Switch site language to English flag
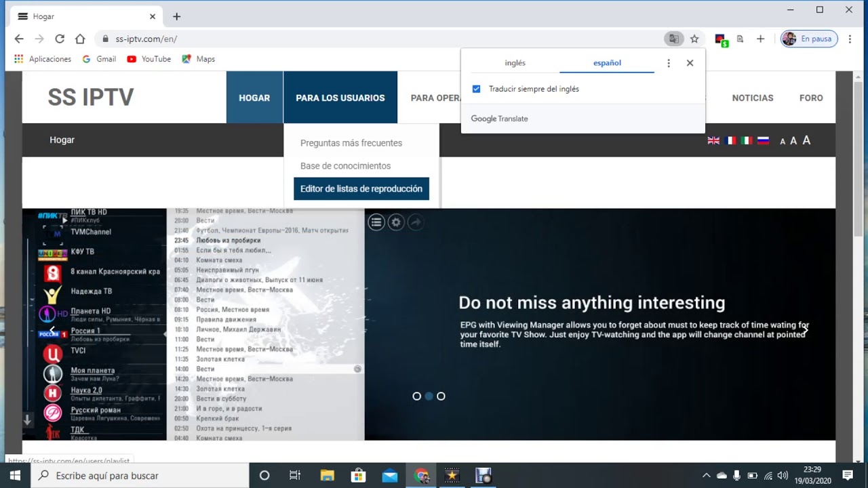868x488 pixels. [713, 140]
